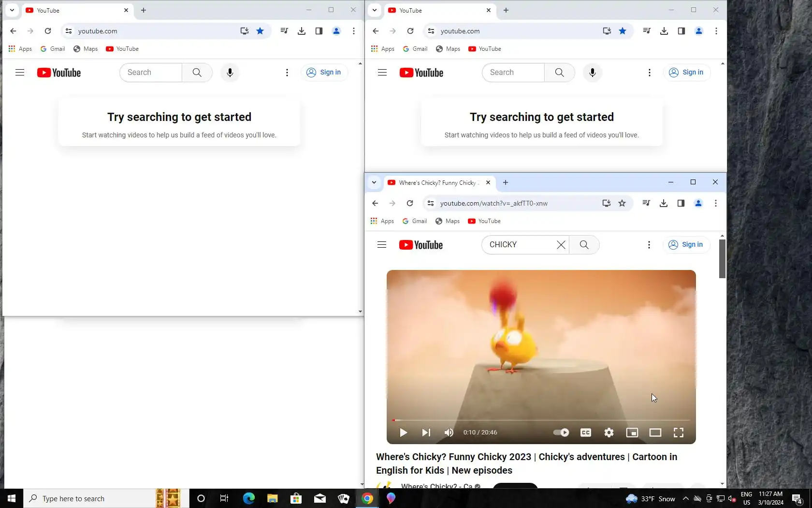The image size is (812, 508).
Task: Open tab search dropdown in left window
Action: tap(12, 10)
